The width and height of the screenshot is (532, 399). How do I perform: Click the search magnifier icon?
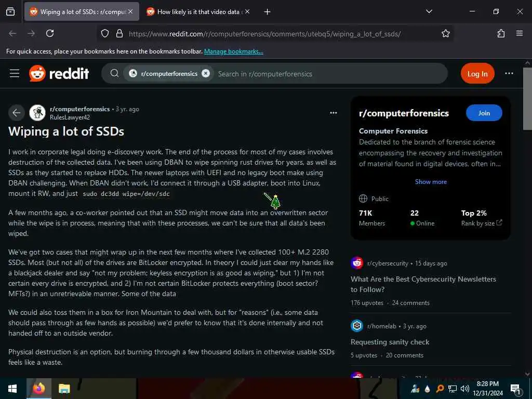point(115,73)
